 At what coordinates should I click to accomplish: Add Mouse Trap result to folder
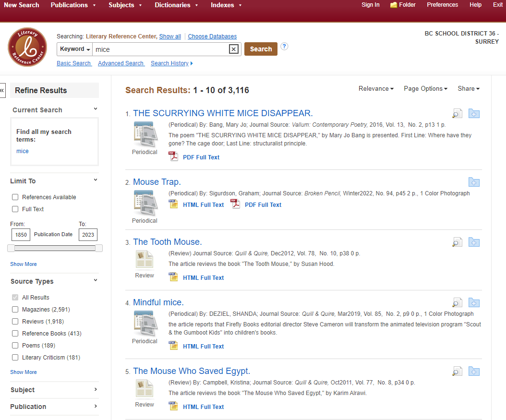474,182
